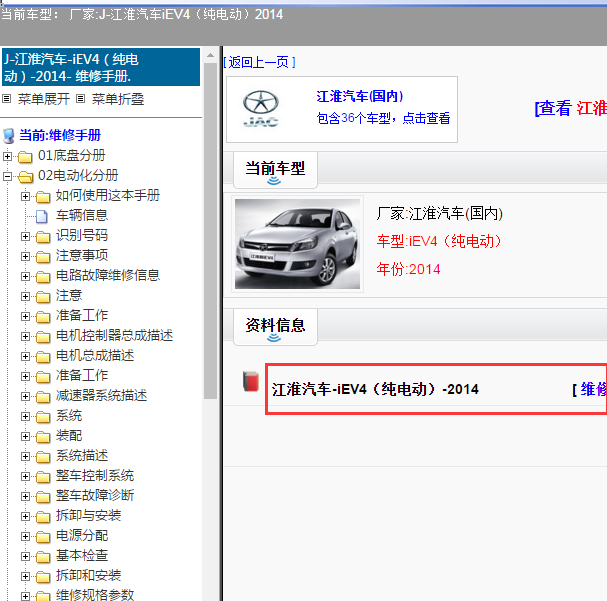
Task: Expand the 电机控制器总成描述 node
Action: [25, 337]
